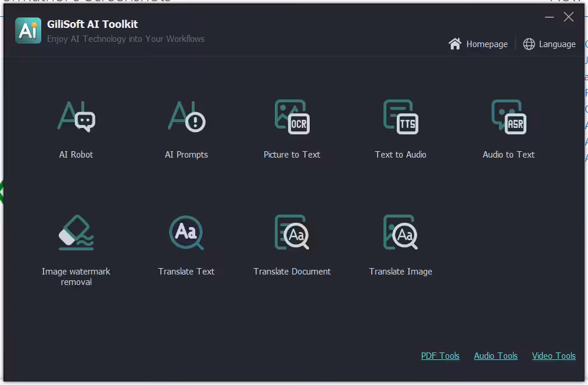The width and height of the screenshot is (588, 385).
Task: Open the Audio Tools link
Action: pos(496,356)
